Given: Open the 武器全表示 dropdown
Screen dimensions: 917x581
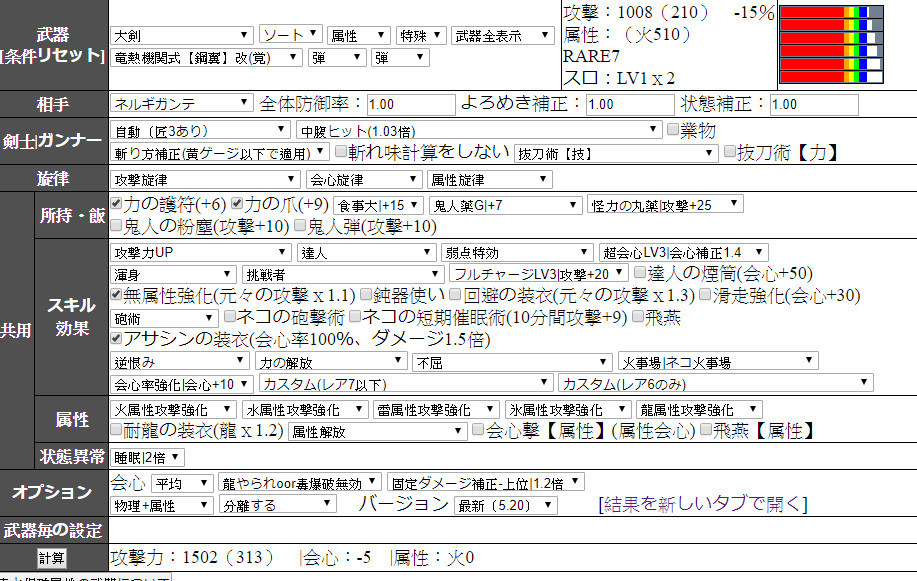Looking at the screenshot, I should [502, 36].
